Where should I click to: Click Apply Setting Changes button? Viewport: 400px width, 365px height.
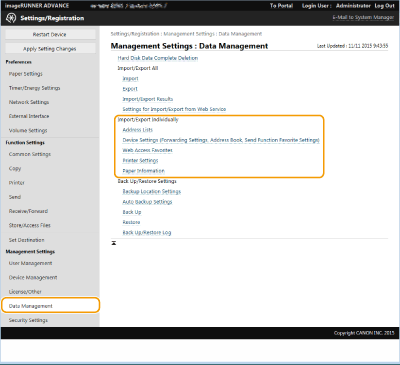click(x=50, y=49)
